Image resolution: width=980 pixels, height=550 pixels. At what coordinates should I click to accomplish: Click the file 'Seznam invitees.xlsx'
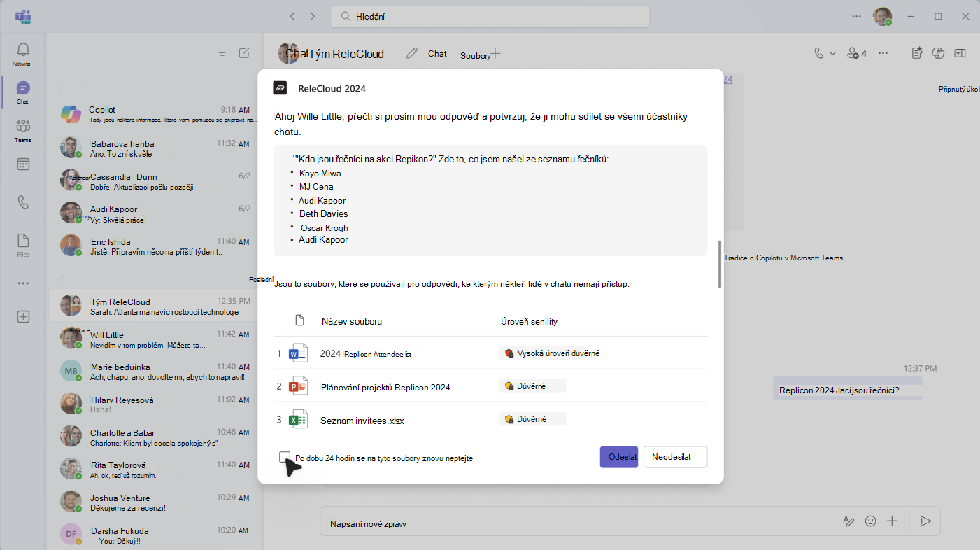pos(362,421)
